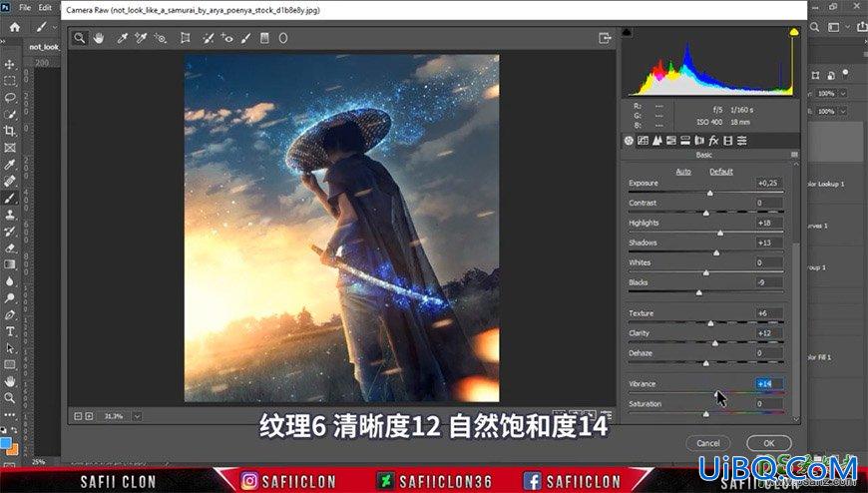Open the File menu
Viewport: 868px width, 493px height.
pyautogui.click(x=25, y=8)
